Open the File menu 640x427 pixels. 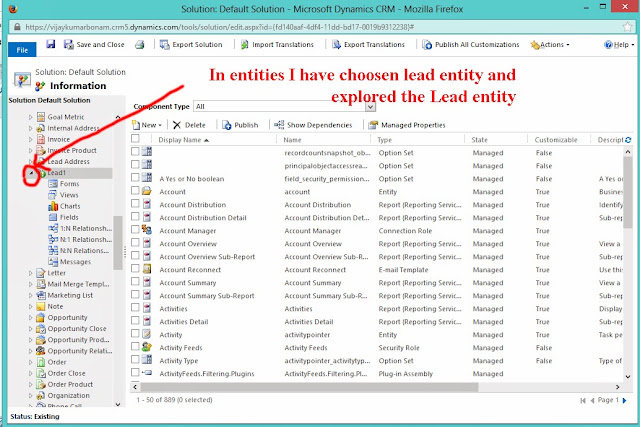click(22, 49)
